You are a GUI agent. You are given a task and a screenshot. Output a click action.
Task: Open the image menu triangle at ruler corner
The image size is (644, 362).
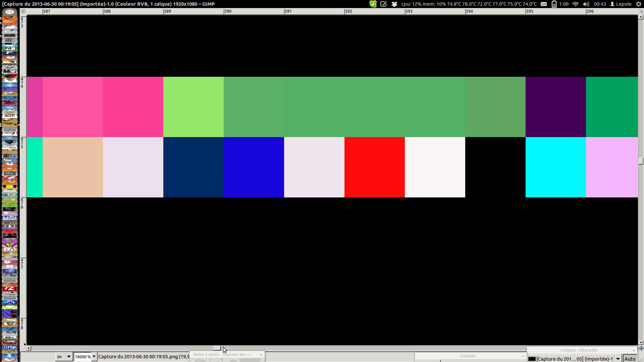point(23,11)
